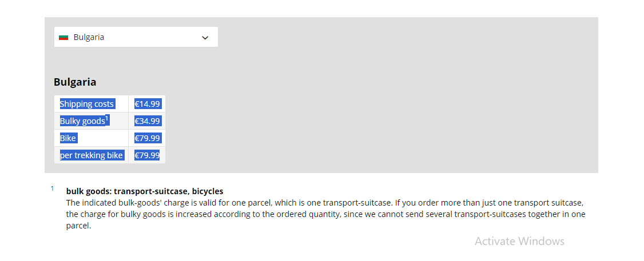Click the Bulgaria flag icon
Viewport: 644px width, 261px height.
(x=63, y=37)
